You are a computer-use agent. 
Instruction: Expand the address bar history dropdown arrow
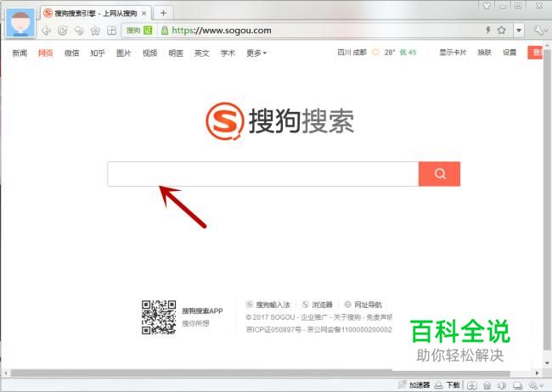tap(519, 31)
